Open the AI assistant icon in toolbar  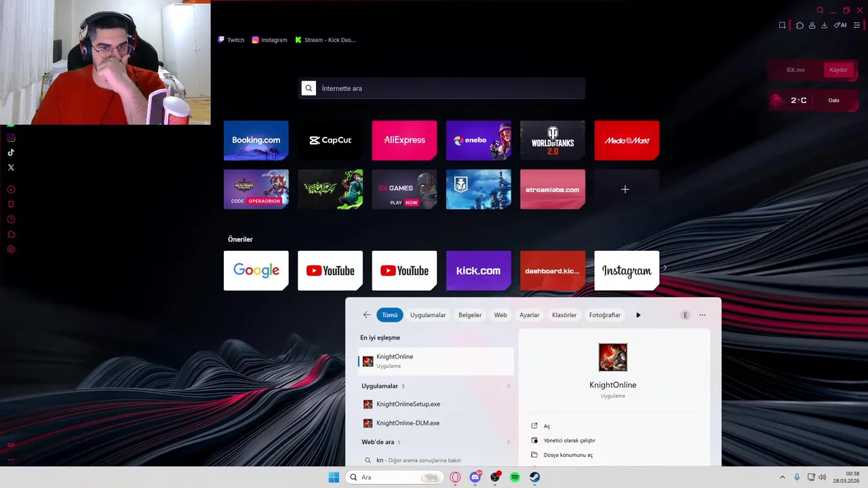pos(840,25)
